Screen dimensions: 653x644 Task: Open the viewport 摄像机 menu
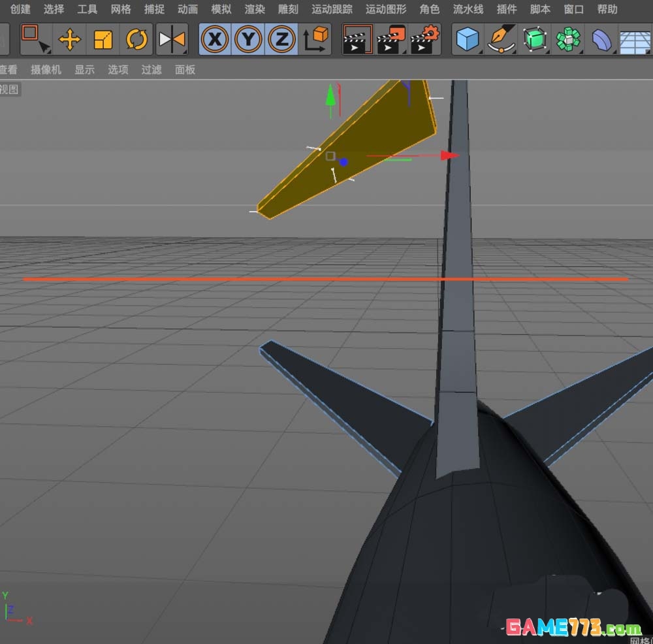pos(46,70)
